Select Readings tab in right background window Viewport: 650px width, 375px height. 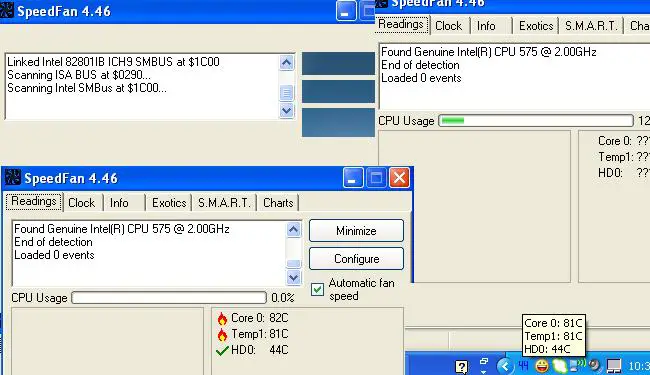401,24
